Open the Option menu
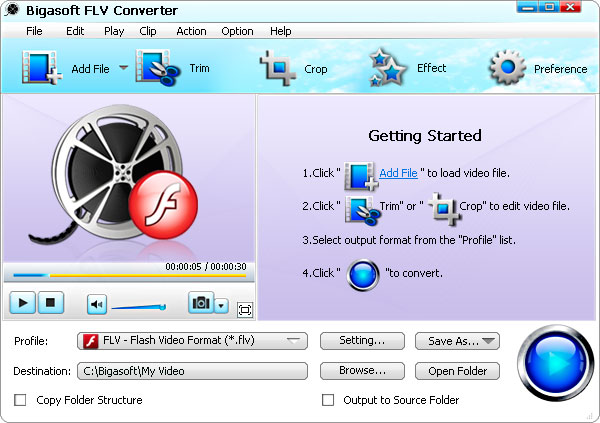The width and height of the screenshot is (600, 423). coord(237,31)
